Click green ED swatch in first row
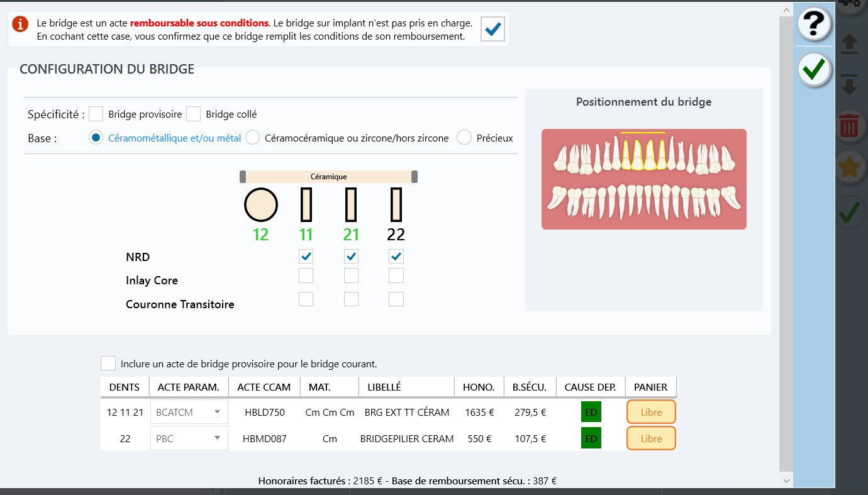Image resolution: width=868 pixels, height=495 pixels. (591, 413)
